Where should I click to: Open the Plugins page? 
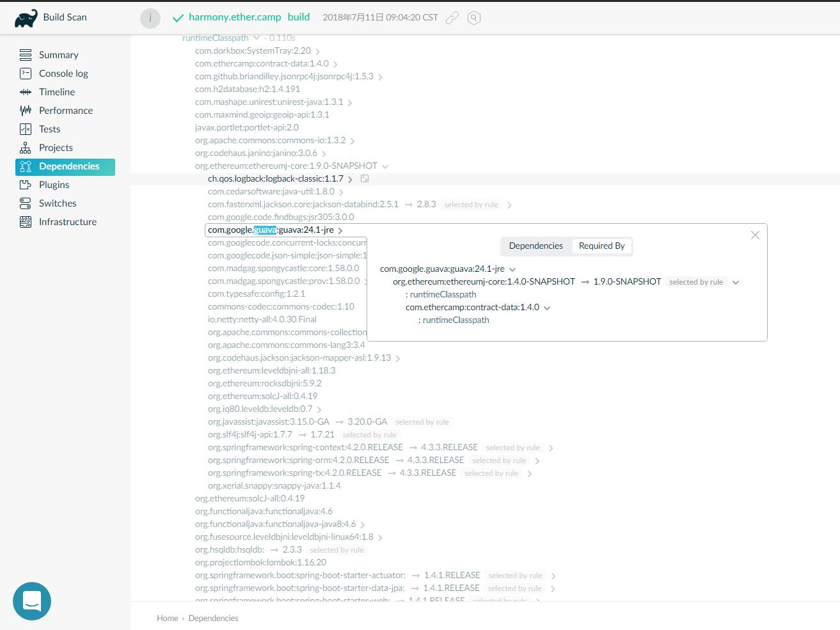coord(54,185)
